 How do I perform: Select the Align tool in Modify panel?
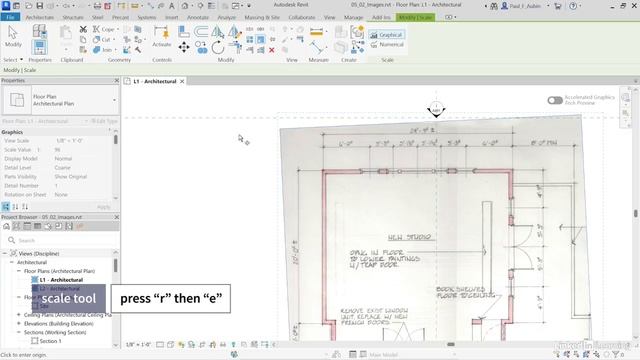[184, 31]
